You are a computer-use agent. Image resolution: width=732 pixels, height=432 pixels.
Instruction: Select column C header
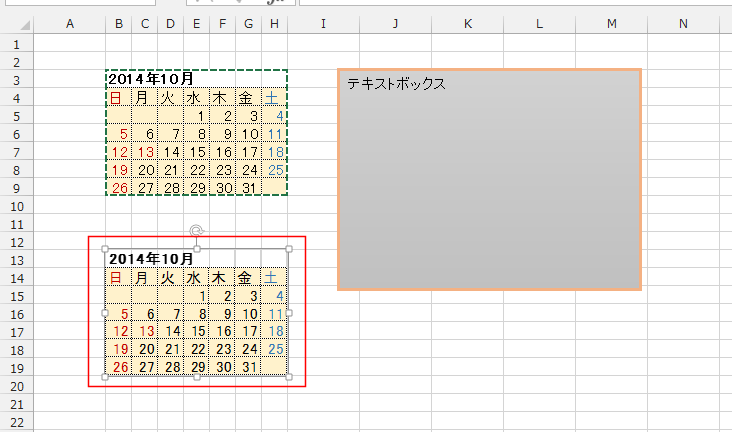(145, 24)
